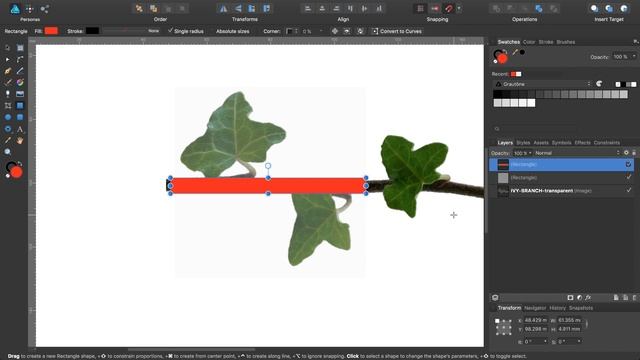This screenshot has width=640, height=360.
Task: Toggle the Single radius checkbox
Action: [x=170, y=31]
